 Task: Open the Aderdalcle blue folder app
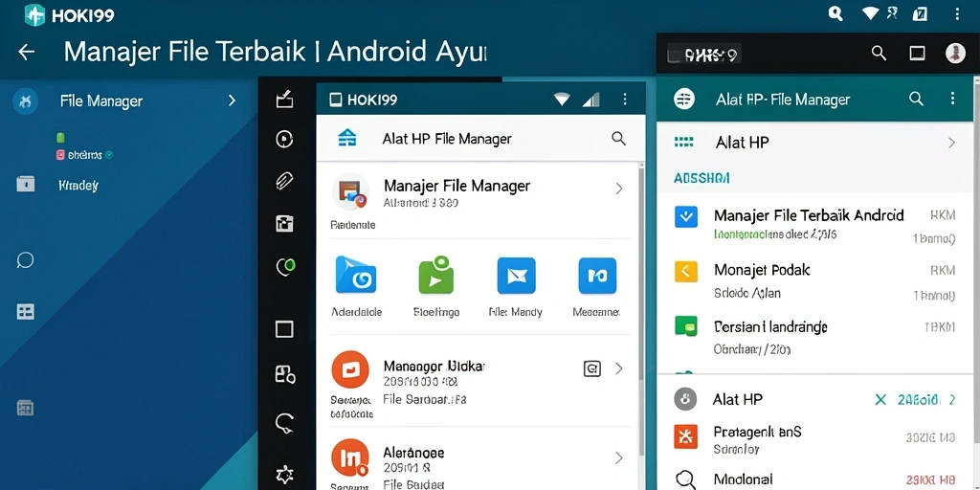356,275
